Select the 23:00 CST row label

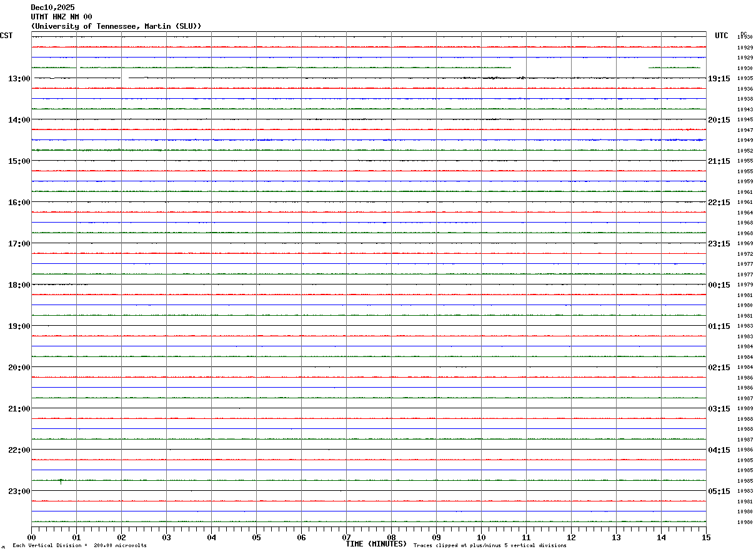click(x=19, y=491)
